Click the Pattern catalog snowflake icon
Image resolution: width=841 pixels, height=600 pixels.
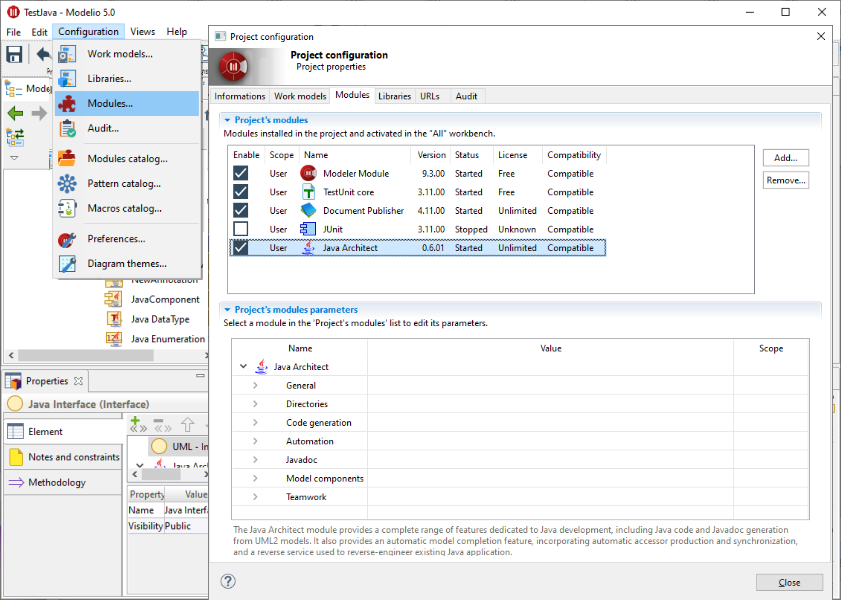click(67, 183)
